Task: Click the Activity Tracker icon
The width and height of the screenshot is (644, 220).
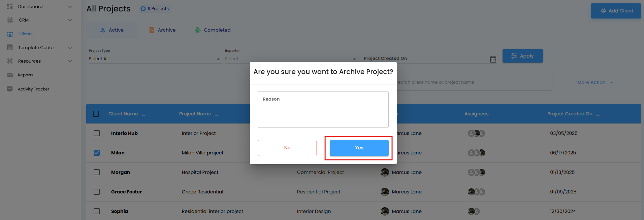Action: pos(10,89)
